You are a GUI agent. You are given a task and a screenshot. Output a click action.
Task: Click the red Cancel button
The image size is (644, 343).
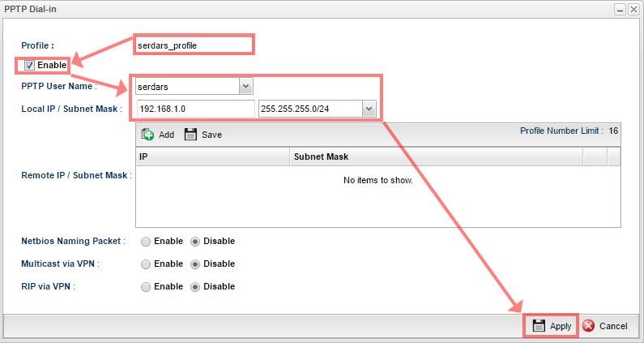click(604, 326)
